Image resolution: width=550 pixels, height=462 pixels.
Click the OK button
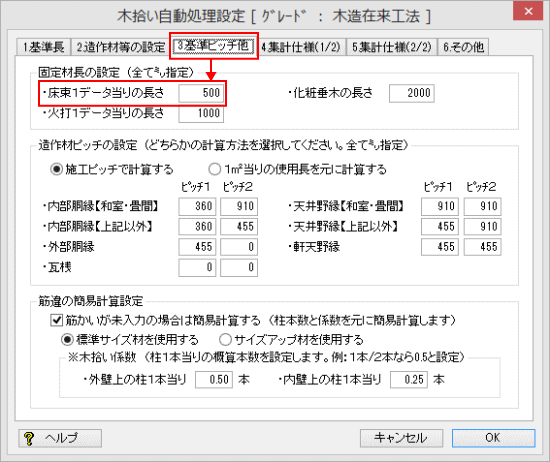[x=493, y=438]
